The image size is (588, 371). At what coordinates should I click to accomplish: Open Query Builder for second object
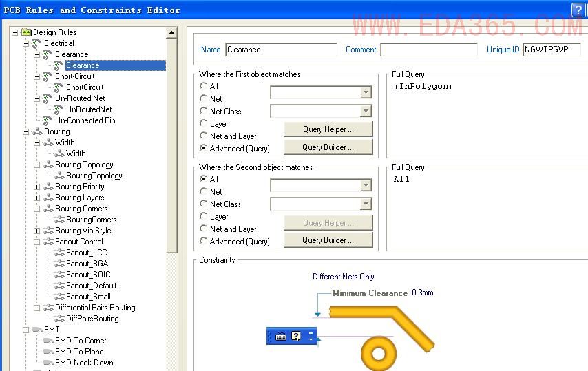pos(328,240)
